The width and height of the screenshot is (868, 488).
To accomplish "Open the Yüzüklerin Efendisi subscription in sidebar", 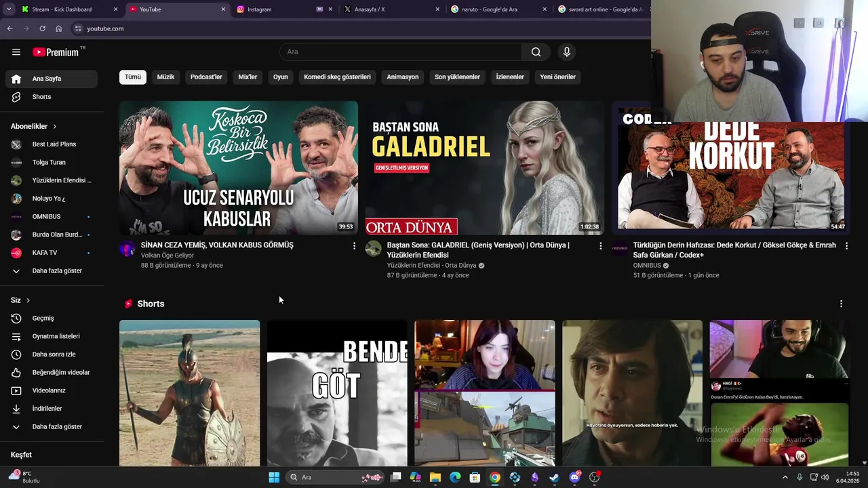I will pyautogui.click(x=52, y=180).
